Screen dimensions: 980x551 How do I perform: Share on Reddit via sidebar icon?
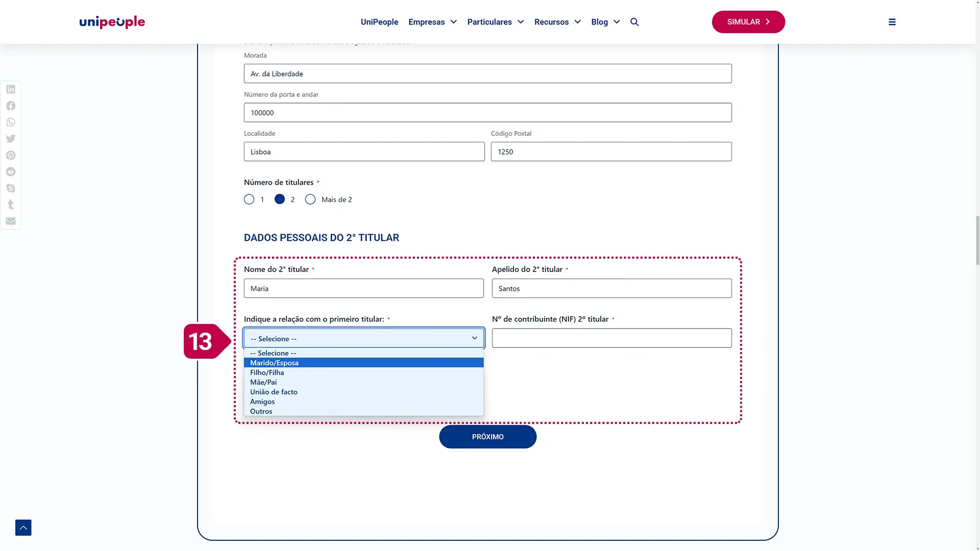click(11, 172)
